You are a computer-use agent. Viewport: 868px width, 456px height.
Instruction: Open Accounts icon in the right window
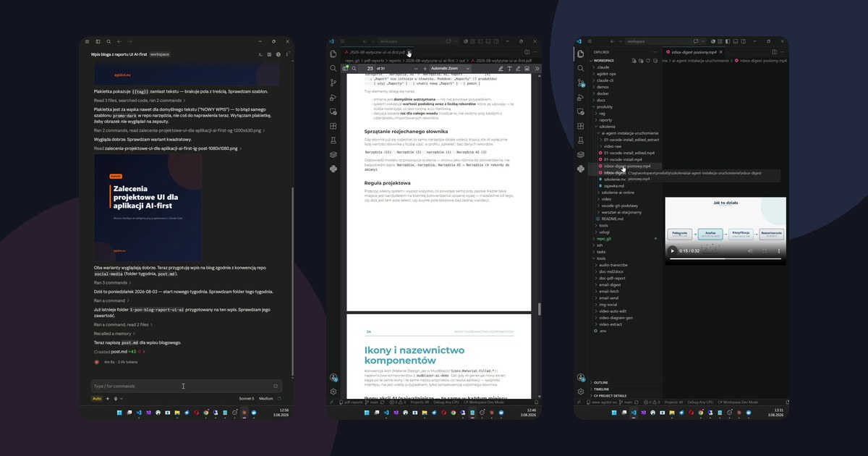[x=581, y=377]
